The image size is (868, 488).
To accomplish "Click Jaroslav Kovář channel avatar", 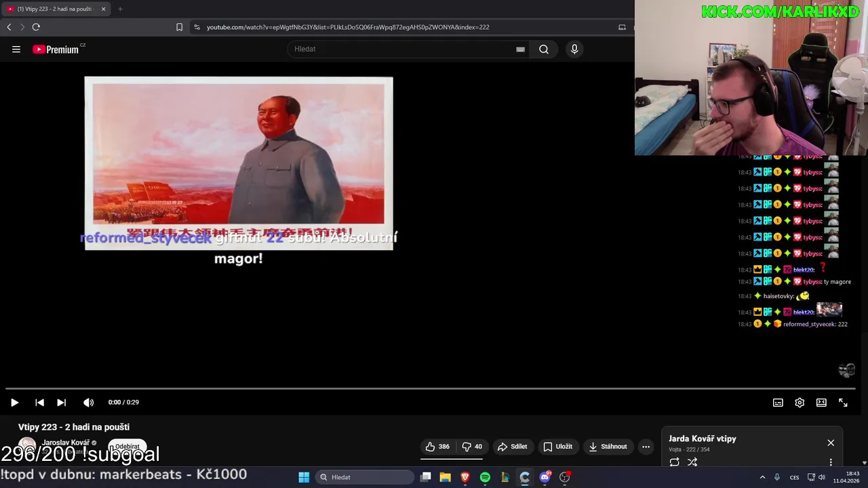I will point(27,445).
